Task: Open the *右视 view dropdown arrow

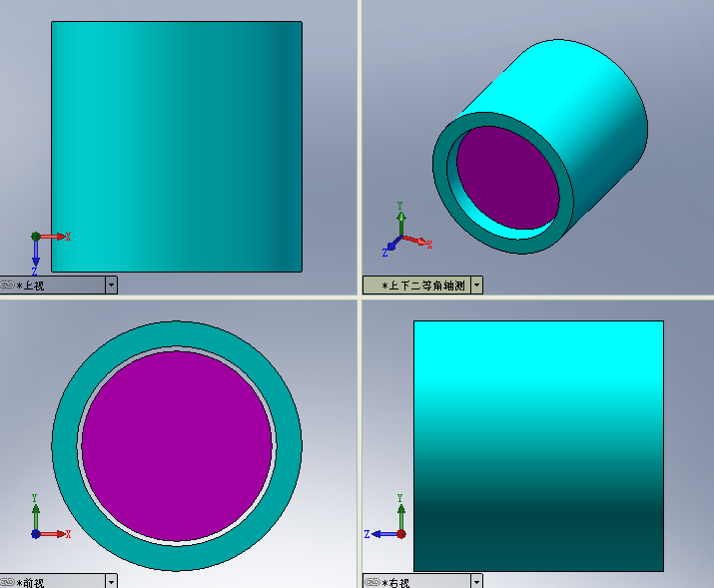Action: [x=476, y=581]
